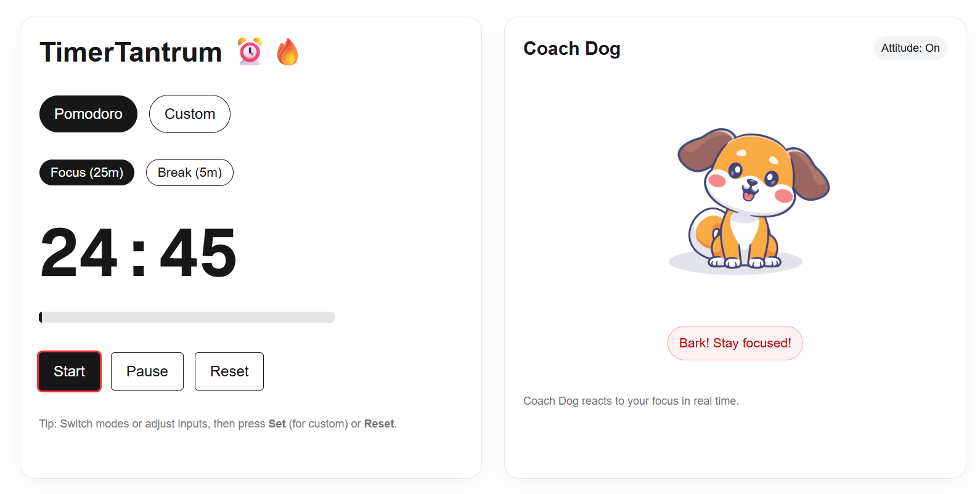Select the Break (5m) option

pyautogui.click(x=190, y=172)
